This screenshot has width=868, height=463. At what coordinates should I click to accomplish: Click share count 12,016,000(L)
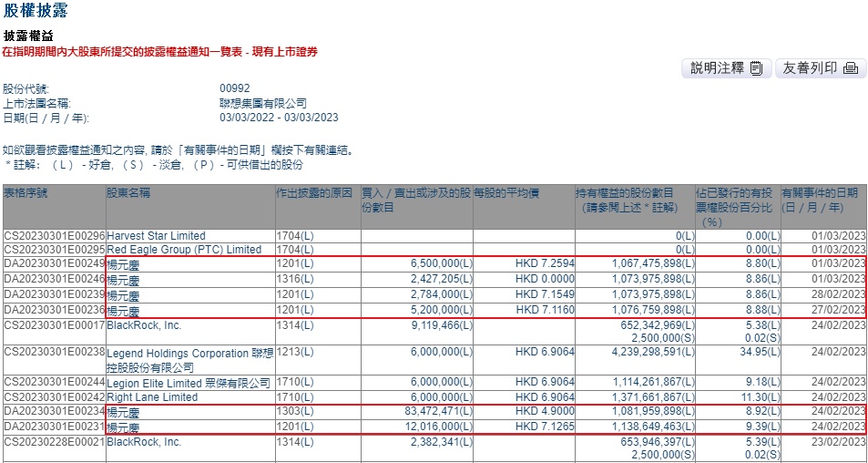pos(438,426)
